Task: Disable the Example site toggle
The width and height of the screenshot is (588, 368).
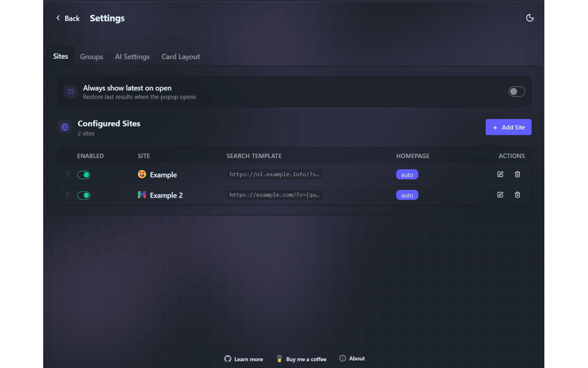Action: 84,175
